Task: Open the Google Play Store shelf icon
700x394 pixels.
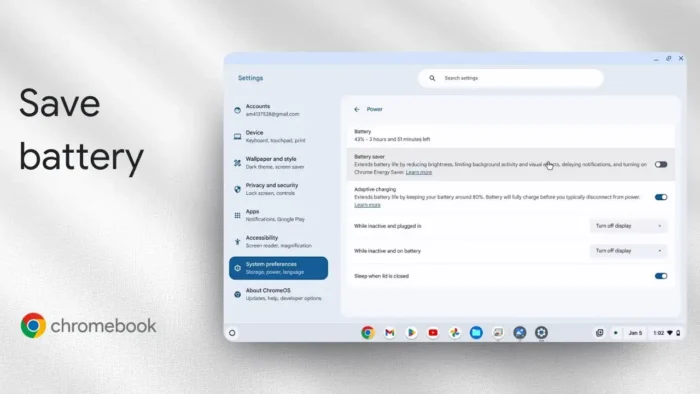Action: 411,332
